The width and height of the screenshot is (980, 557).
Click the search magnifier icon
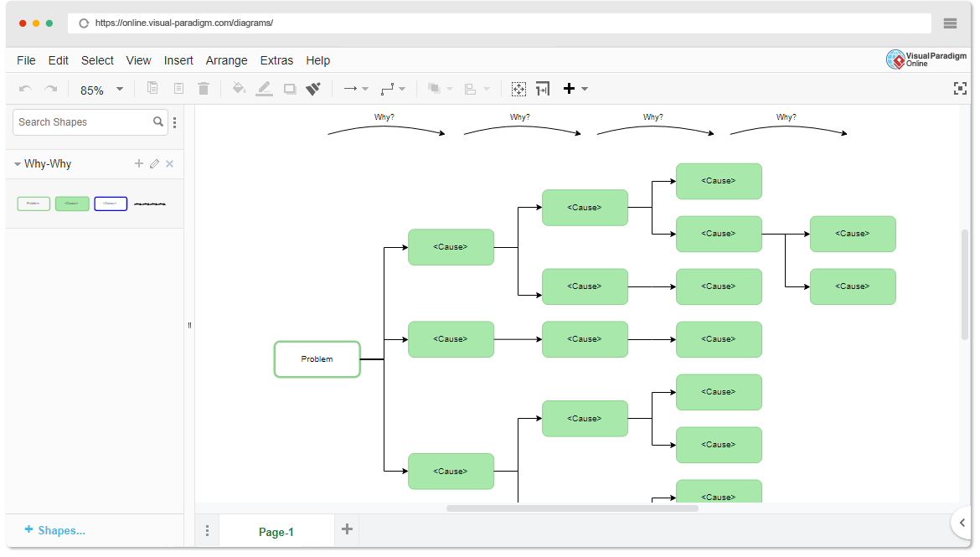[158, 122]
